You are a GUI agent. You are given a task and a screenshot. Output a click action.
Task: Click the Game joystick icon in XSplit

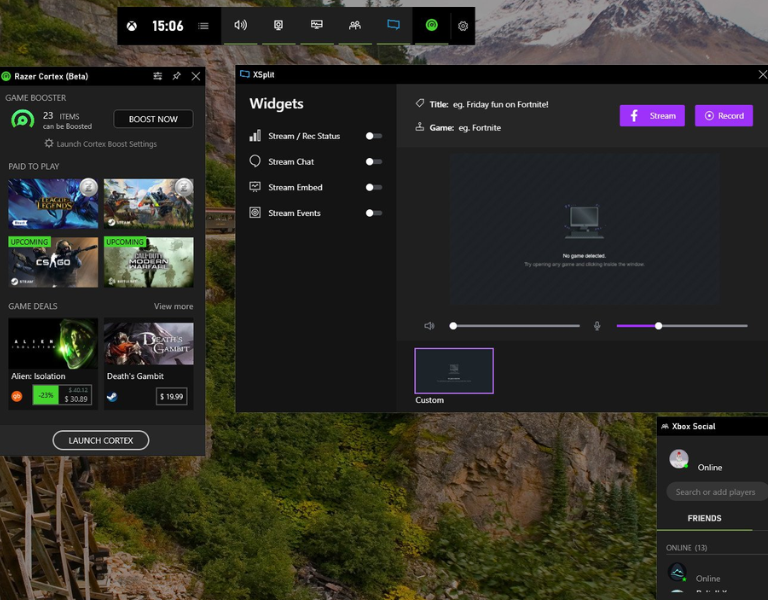tap(419, 127)
